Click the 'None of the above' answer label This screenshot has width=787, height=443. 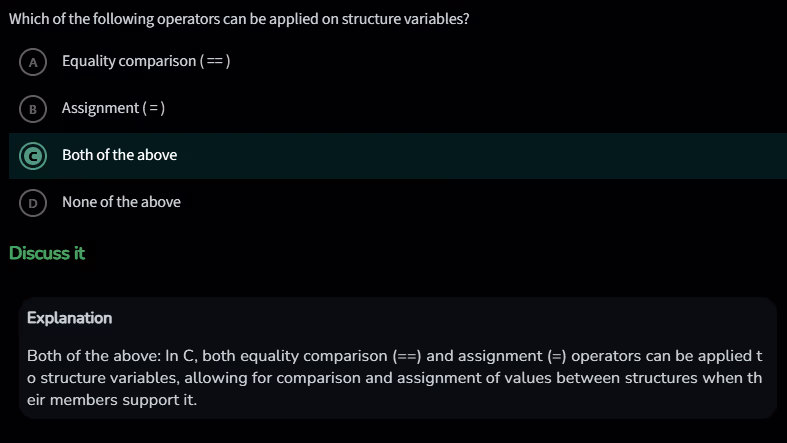tap(121, 202)
